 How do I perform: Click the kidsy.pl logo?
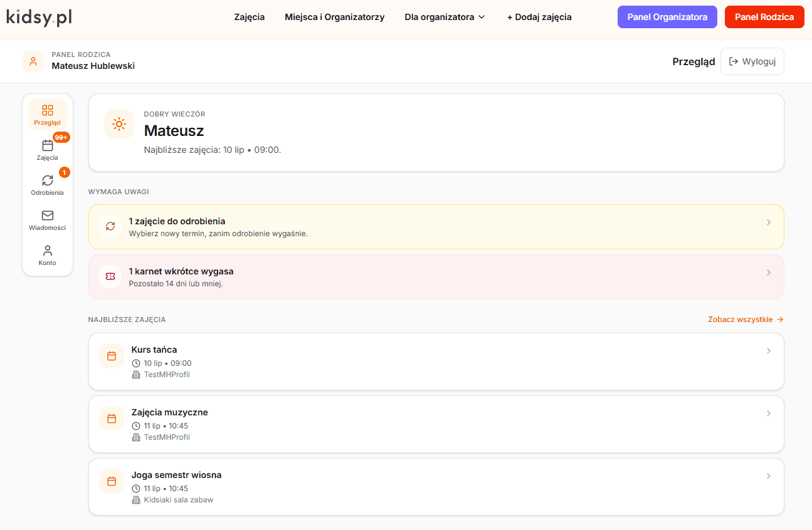tap(39, 18)
